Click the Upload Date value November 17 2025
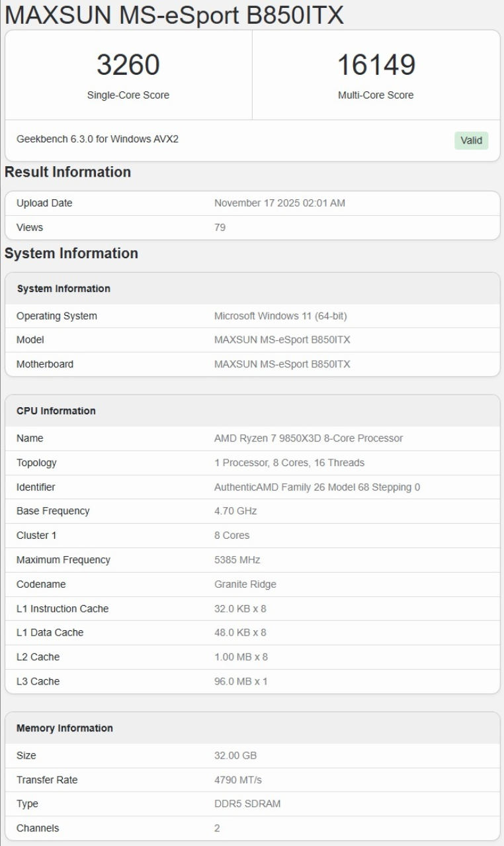The width and height of the screenshot is (504, 846). tap(279, 203)
